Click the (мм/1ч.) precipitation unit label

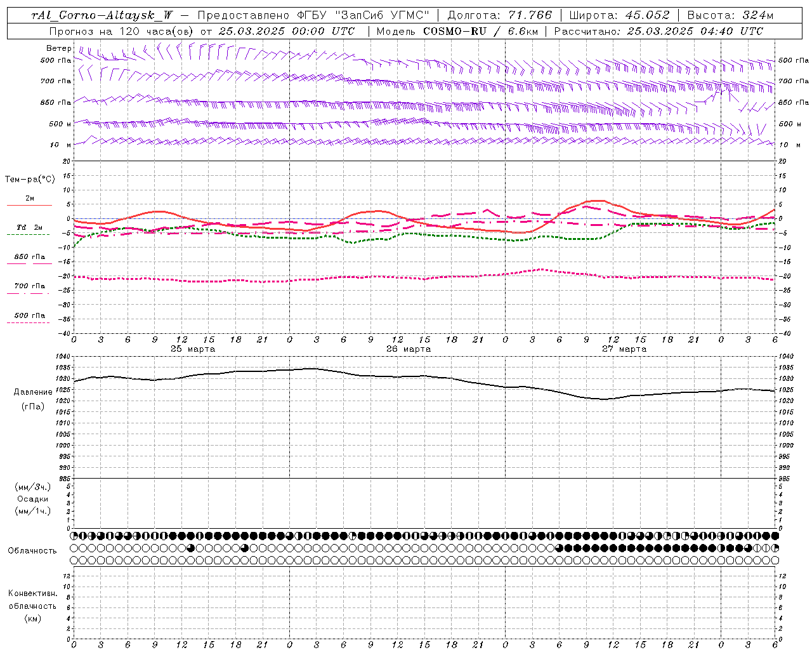[32, 511]
